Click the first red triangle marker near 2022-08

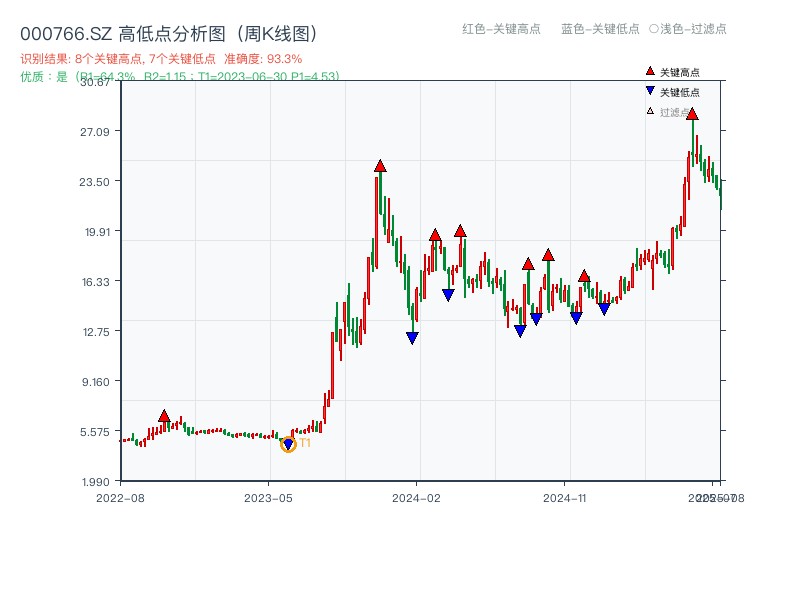pyautogui.click(x=163, y=413)
